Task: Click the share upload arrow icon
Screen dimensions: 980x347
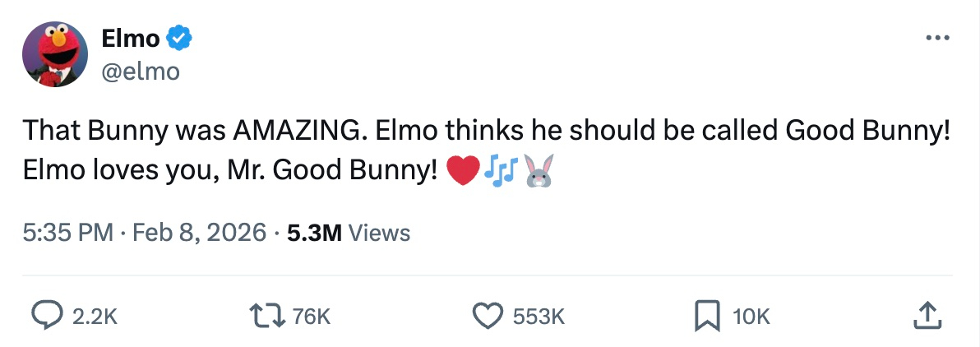Action: click(x=926, y=316)
